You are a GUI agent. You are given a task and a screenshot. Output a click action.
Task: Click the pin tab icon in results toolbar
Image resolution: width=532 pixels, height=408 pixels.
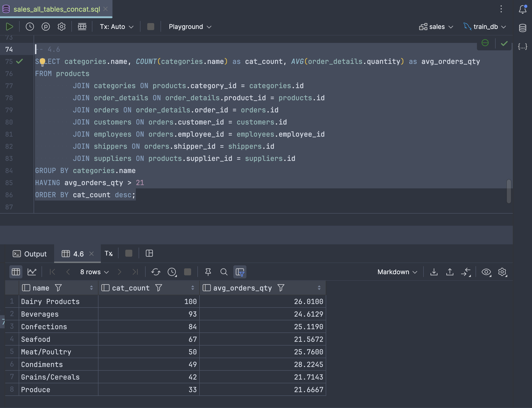208,272
